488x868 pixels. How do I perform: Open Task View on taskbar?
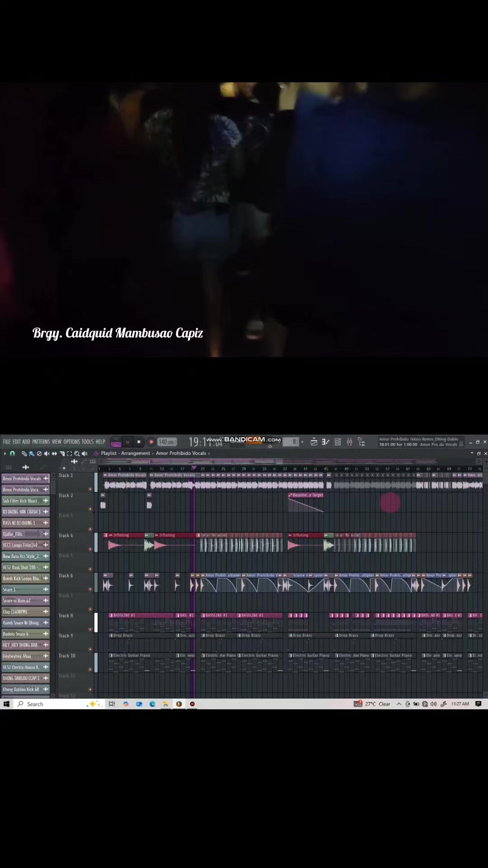[x=112, y=704]
